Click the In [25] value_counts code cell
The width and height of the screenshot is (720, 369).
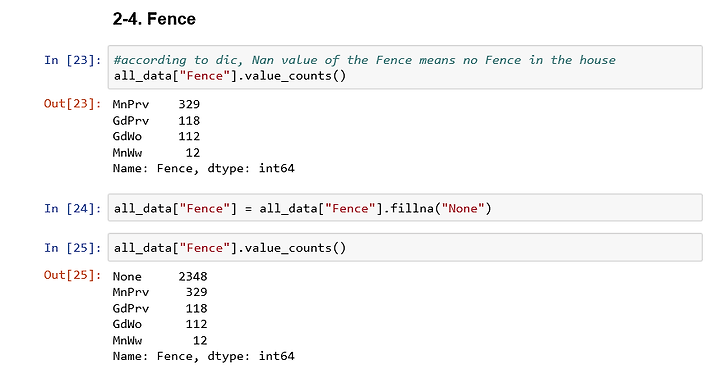[405, 247]
